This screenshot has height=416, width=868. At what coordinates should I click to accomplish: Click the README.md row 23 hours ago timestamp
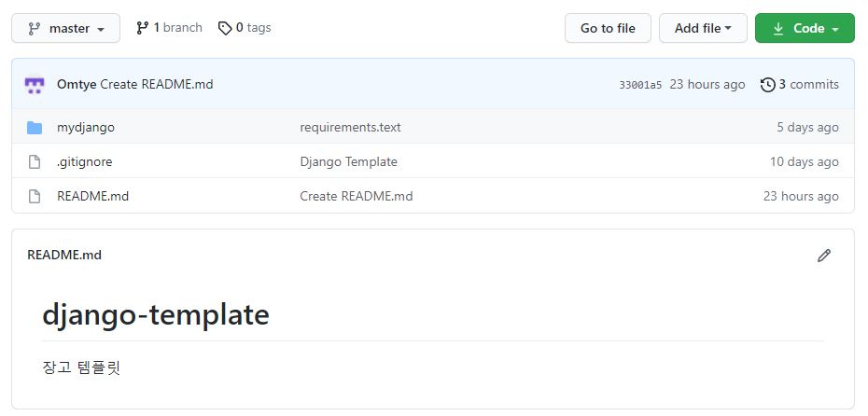point(801,197)
